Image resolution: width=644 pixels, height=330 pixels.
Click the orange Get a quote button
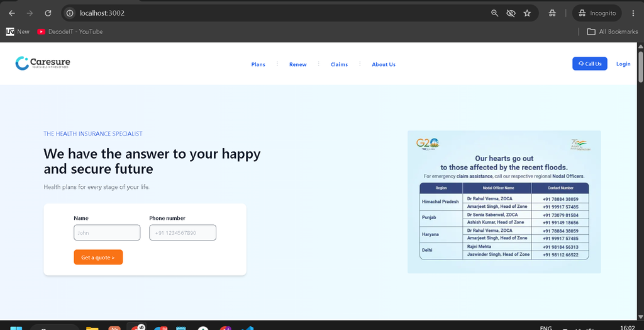[x=98, y=257]
